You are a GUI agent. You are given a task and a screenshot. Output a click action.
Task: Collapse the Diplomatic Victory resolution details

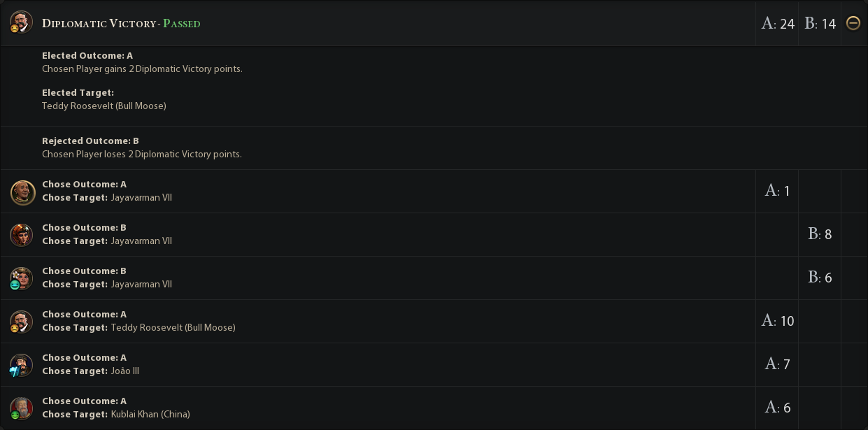point(853,23)
